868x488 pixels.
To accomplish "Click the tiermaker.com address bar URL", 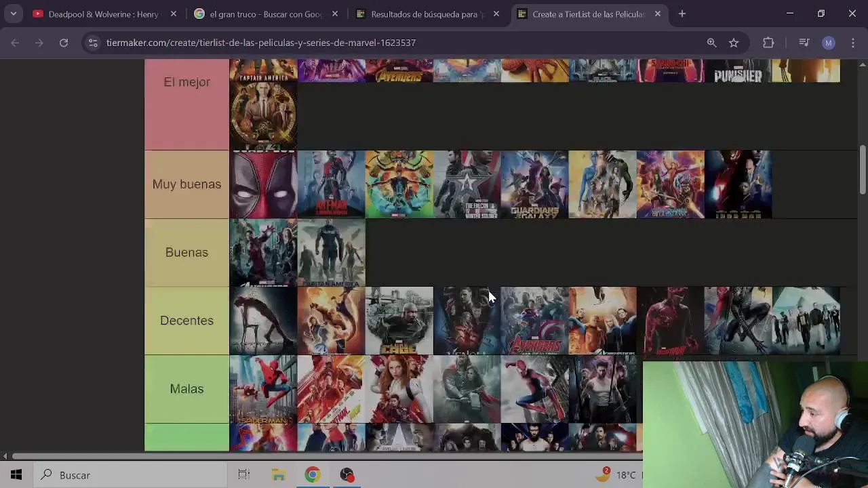I will coord(261,43).
